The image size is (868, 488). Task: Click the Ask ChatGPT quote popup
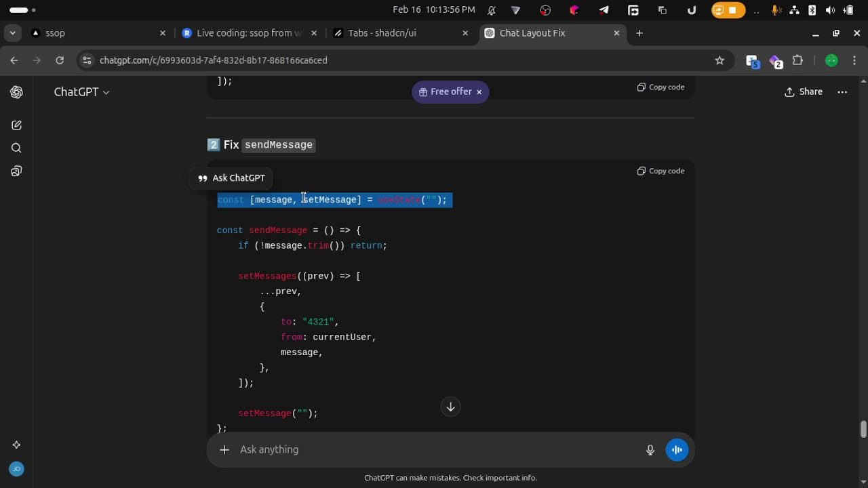tap(231, 178)
